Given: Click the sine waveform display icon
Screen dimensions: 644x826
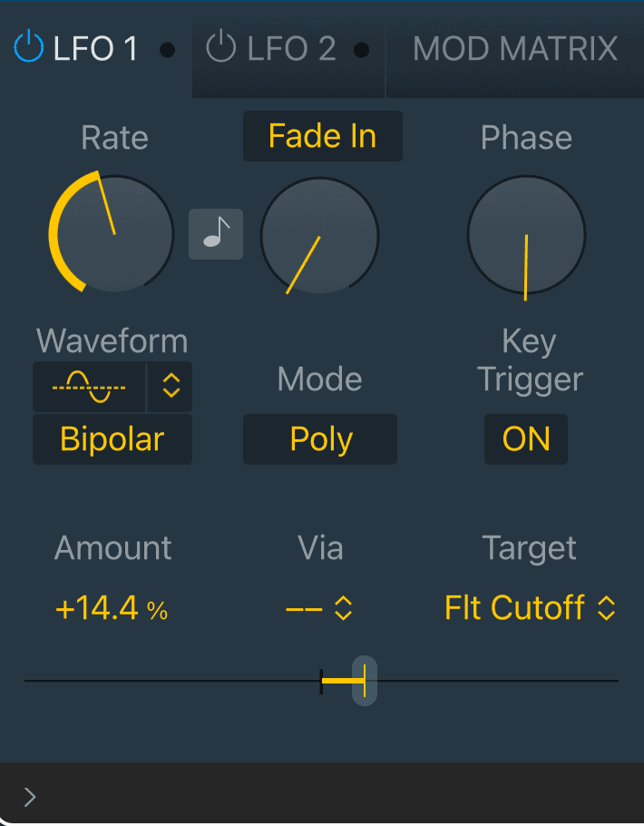Looking at the screenshot, I should click(89, 387).
